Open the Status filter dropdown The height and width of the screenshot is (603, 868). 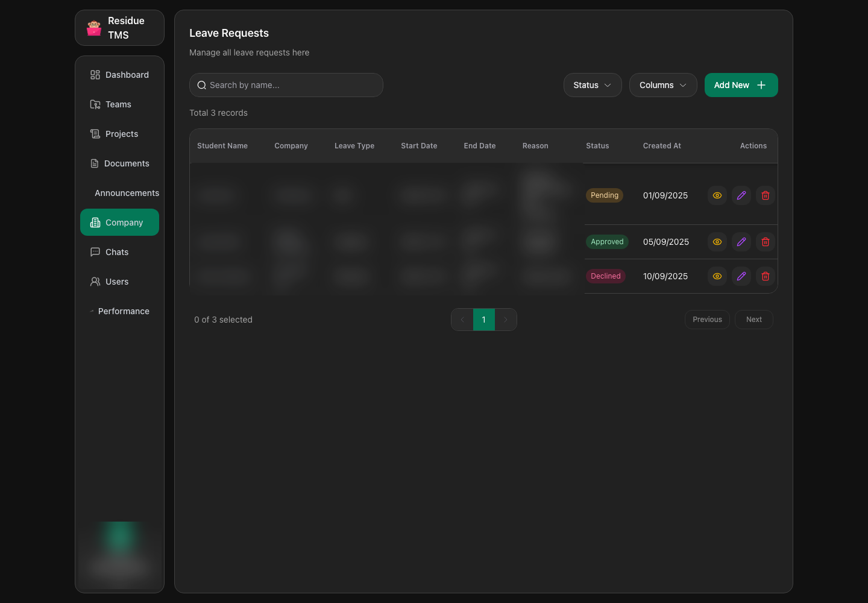593,85
